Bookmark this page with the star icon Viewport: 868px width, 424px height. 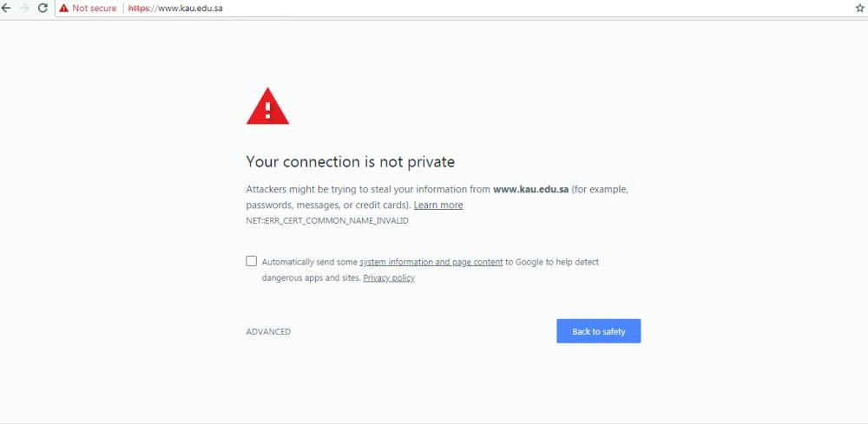pos(859,8)
